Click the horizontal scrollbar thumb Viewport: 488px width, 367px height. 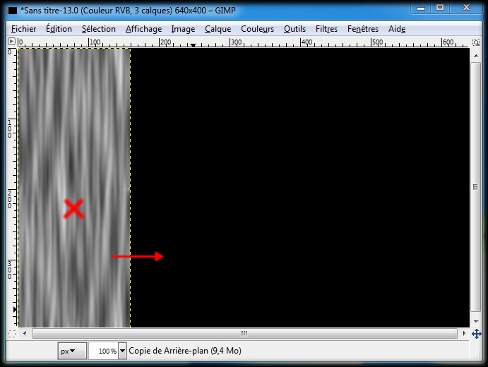tap(245, 333)
